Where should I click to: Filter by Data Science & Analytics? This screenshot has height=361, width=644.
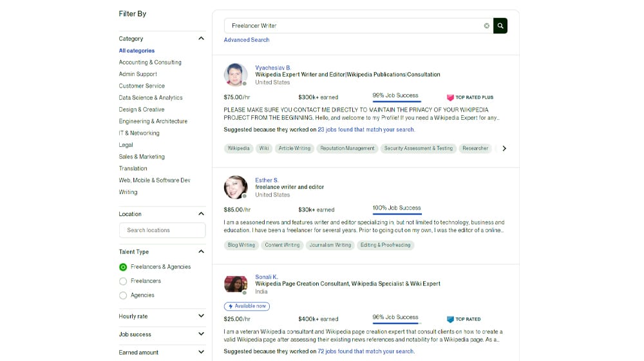[150, 98]
